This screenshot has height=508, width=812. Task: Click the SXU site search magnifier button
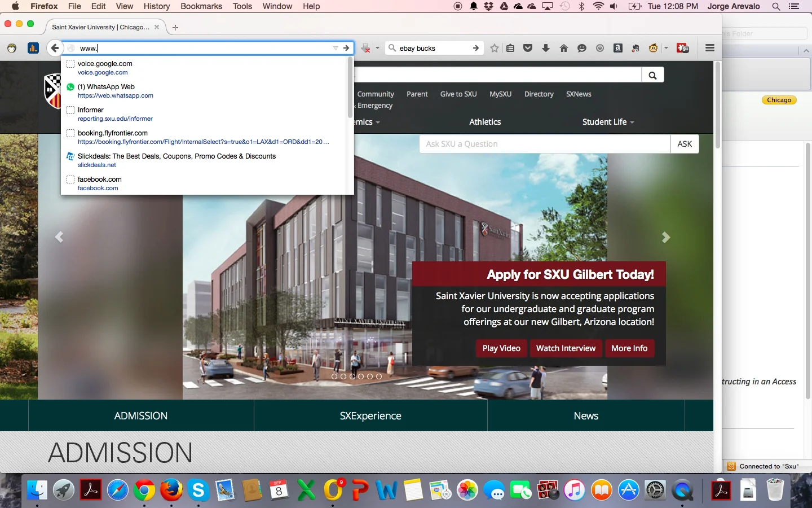[x=652, y=75]
